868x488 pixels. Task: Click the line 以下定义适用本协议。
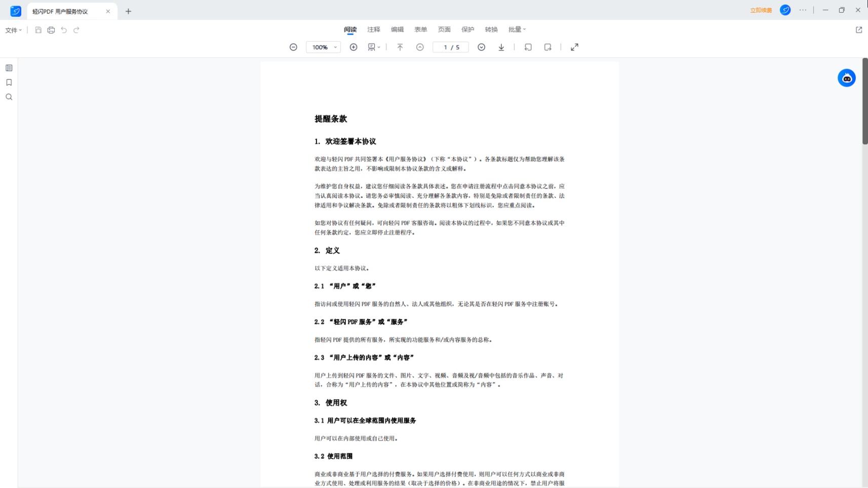point(343,268)
